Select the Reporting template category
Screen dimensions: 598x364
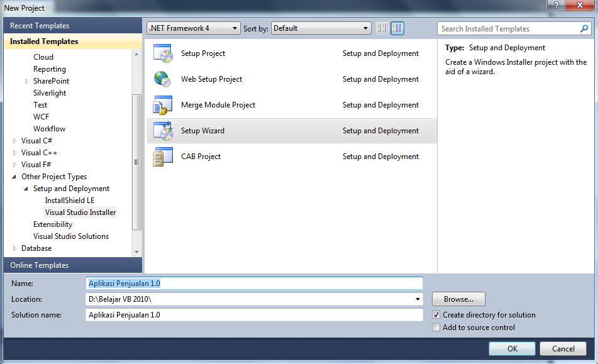50,69
